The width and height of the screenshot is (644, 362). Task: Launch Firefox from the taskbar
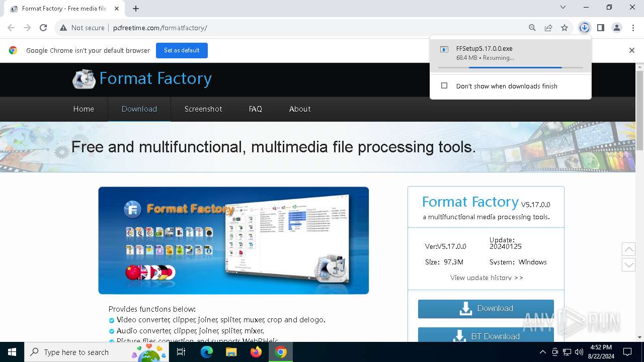pos(256,352)
